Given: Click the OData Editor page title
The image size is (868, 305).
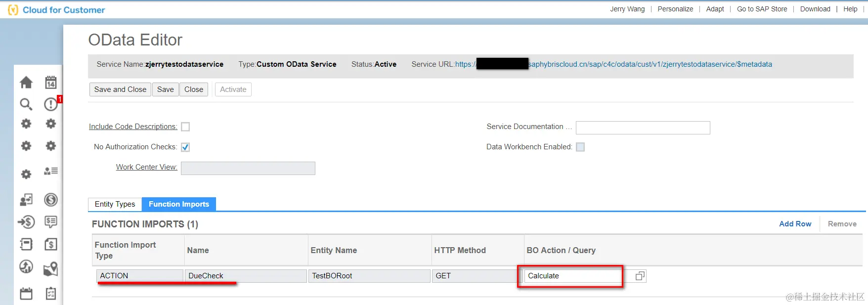Looking at the screenshot, I should (135, 40).
